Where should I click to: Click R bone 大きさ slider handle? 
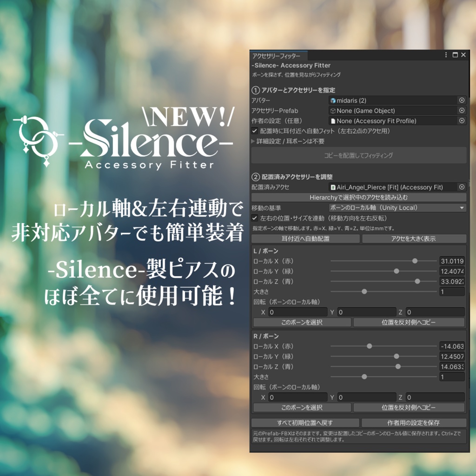(x=364, y=377)
